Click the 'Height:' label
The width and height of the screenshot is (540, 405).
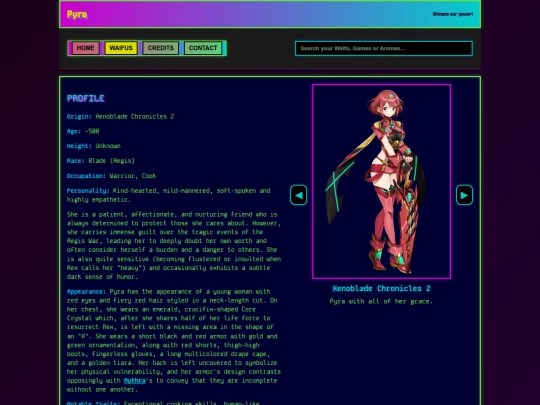[x=79, y=146]
